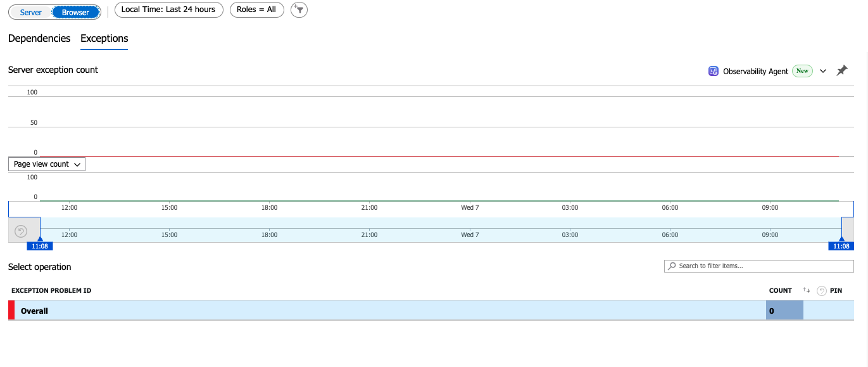Click the COUNT column header

(x=781, y=290)
